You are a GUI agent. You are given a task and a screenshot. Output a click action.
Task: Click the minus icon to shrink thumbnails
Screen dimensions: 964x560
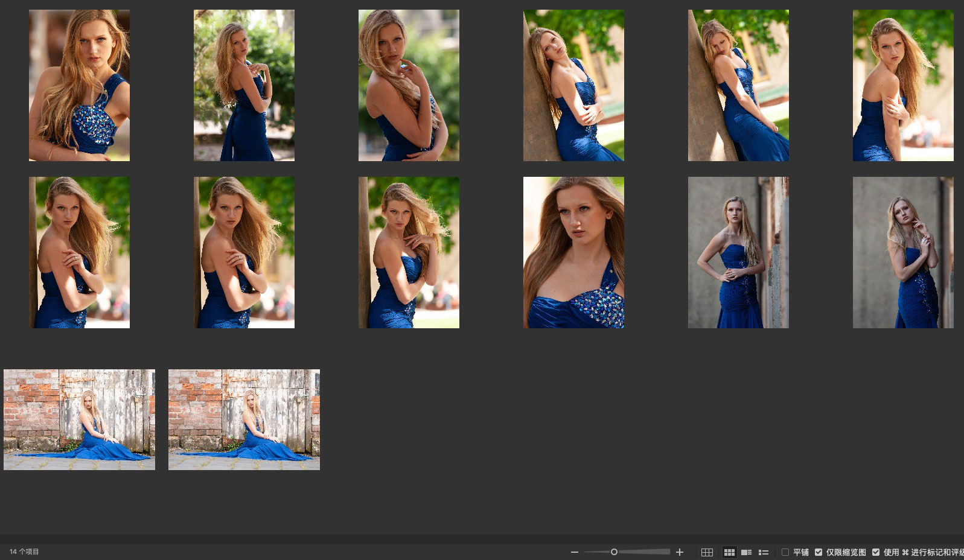575,552
